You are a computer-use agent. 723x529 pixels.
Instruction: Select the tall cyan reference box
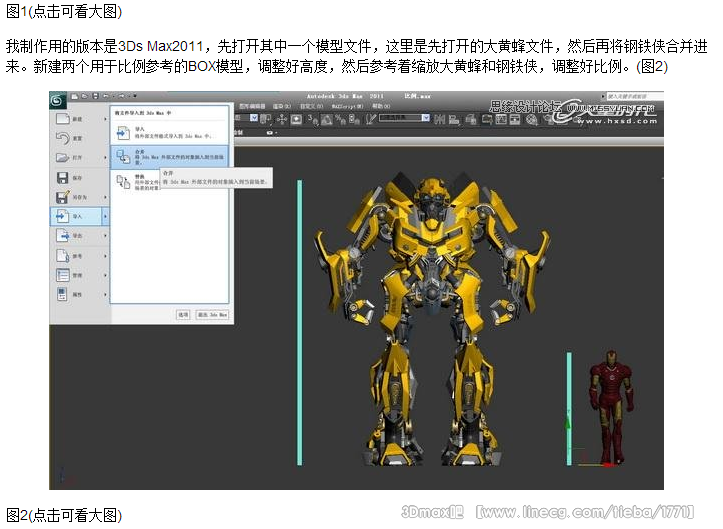point(300,322)
